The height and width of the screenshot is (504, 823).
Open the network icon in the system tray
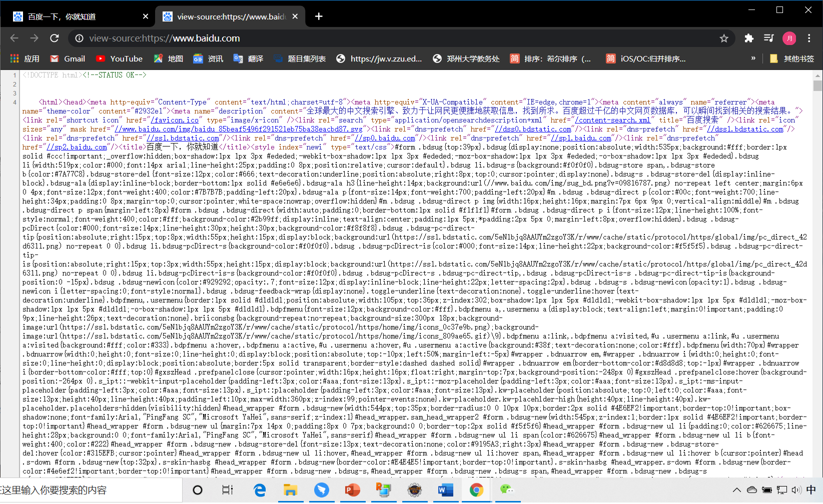click(782, 490)
